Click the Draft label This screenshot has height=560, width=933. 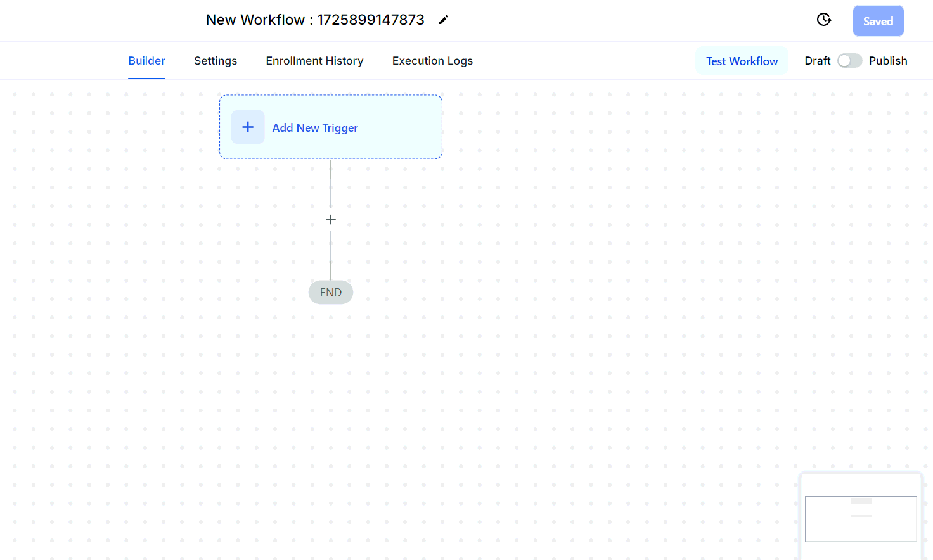(x=817, y=61)
